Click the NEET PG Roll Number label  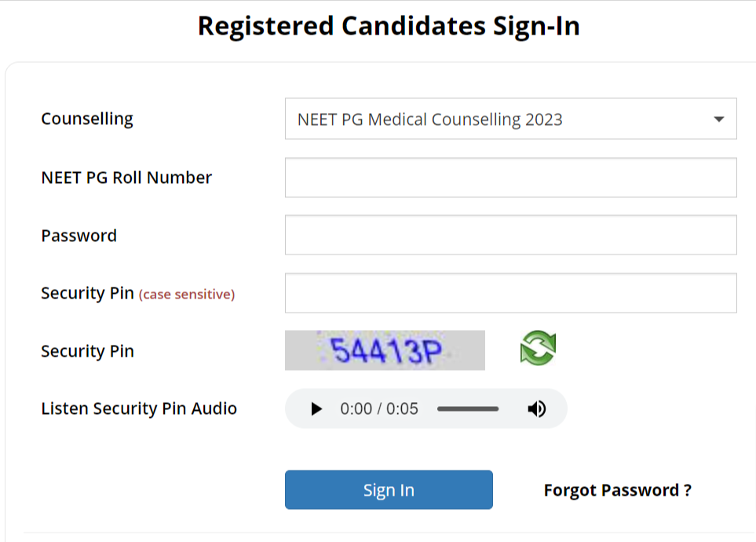[126, 178]
